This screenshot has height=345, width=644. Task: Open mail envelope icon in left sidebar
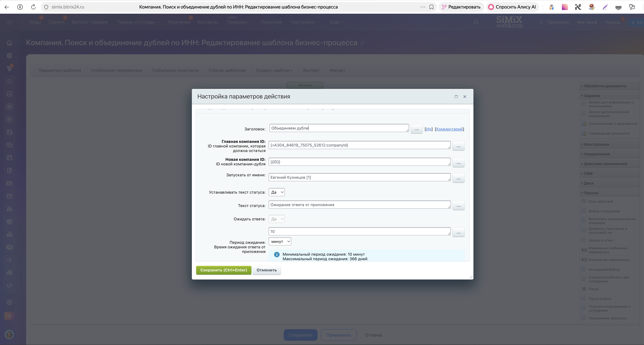pos(9,196)
